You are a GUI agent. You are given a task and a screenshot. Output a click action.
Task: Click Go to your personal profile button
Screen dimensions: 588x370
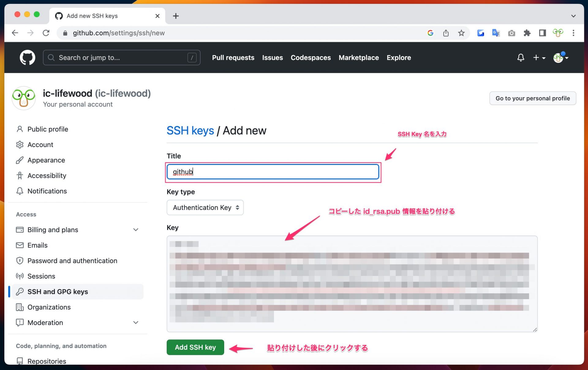pos(532,98)
